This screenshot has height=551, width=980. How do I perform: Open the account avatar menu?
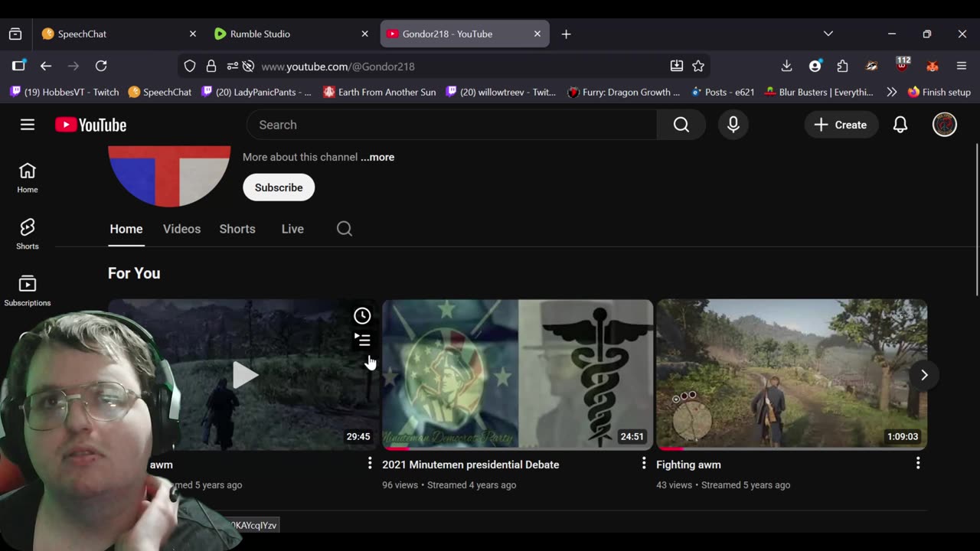pyautogui.click(x=945, y=125)
